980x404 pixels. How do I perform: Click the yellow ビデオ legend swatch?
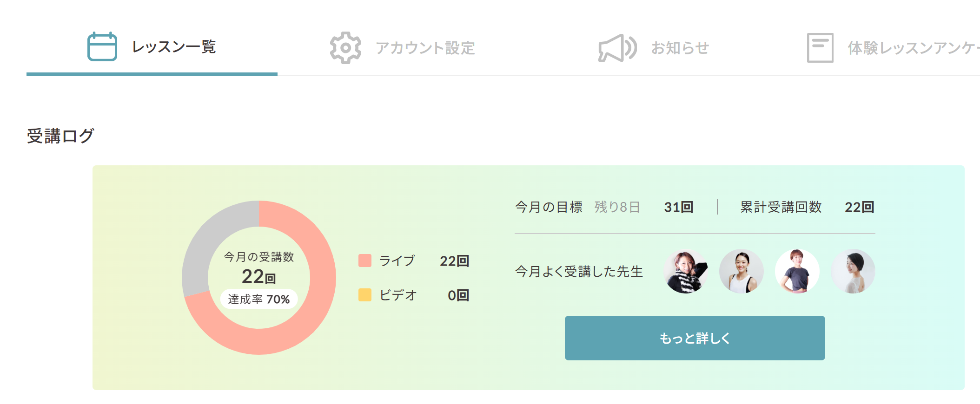tap(365, 295)
